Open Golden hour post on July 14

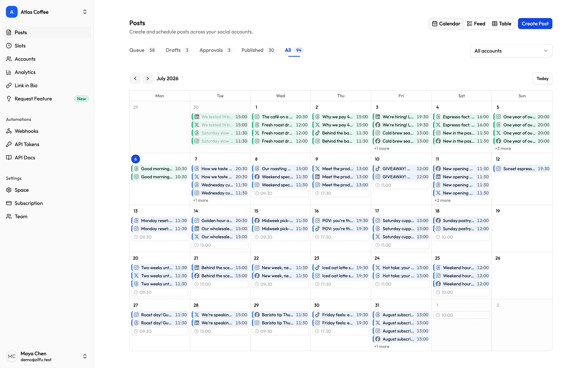click(220, 220)
